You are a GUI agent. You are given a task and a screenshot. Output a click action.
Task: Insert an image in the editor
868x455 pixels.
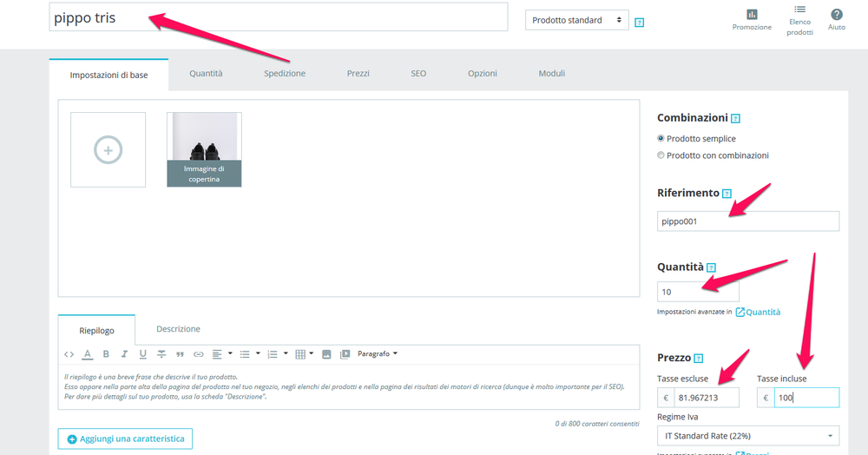[x=326, y=354]
